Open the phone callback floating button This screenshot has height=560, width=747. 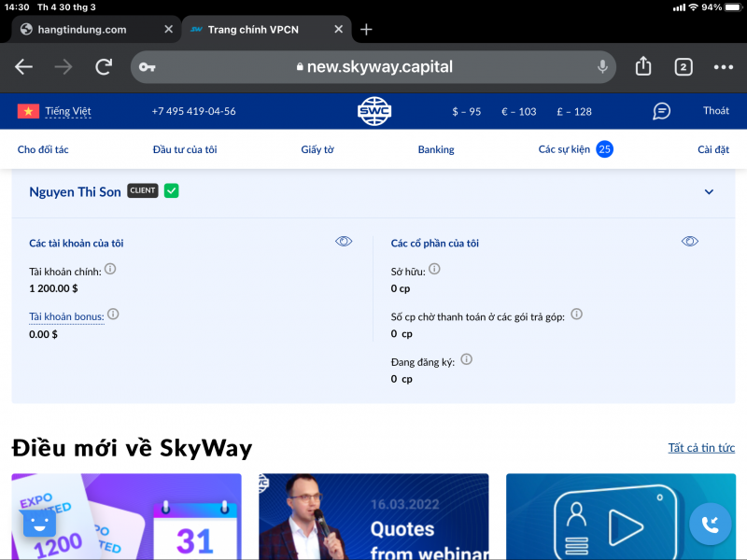pyautogui.click(x=711, y=525)
